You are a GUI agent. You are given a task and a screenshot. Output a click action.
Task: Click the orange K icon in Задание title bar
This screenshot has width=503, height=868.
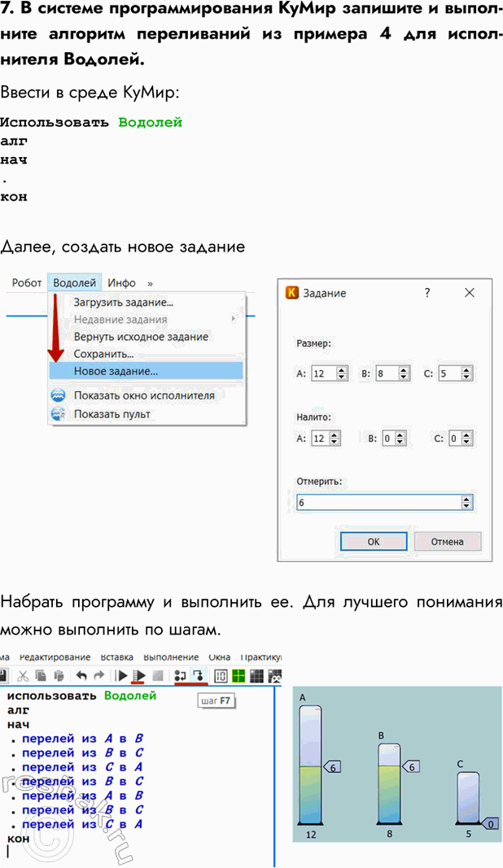tap(291, 293)
